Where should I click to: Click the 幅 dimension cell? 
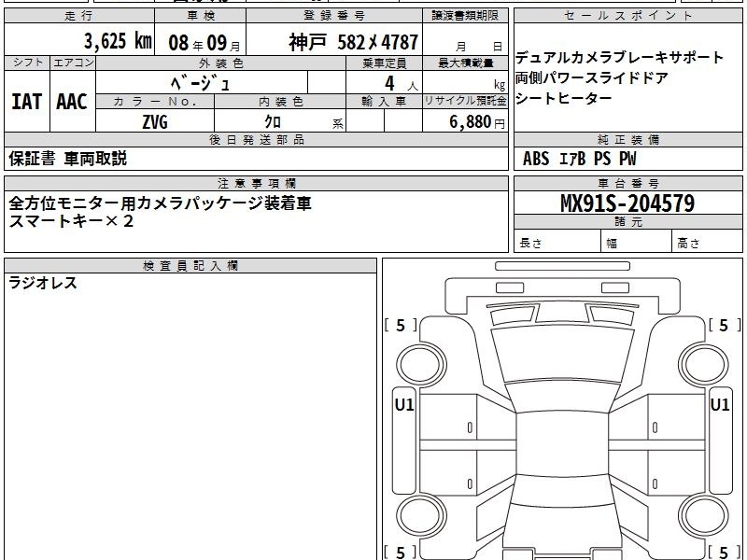(637, 241)
